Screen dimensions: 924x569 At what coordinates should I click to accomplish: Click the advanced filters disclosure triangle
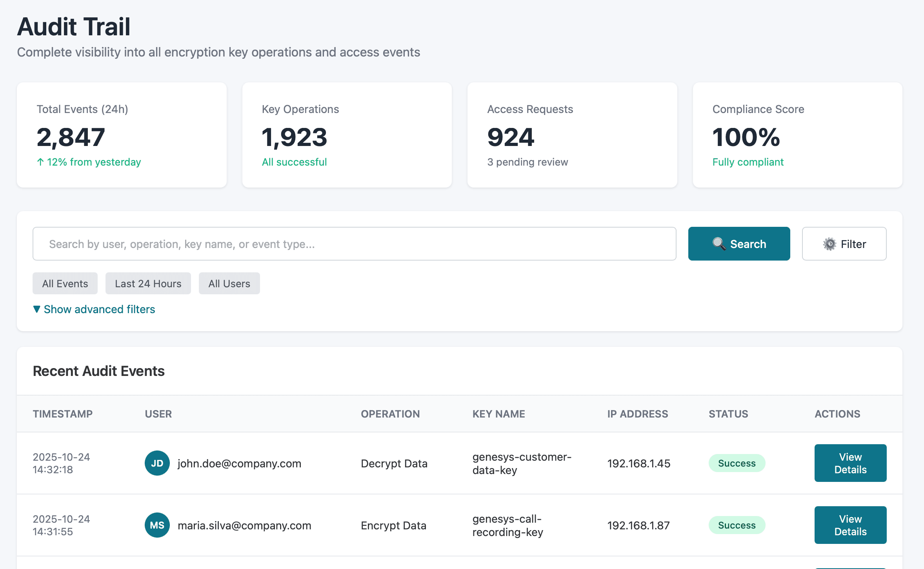pyautogui.click(x=36, y=309)
